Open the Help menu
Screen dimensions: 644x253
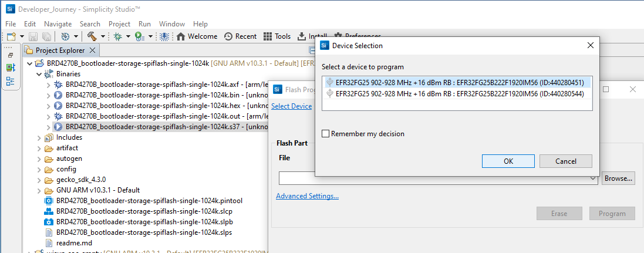200,24
